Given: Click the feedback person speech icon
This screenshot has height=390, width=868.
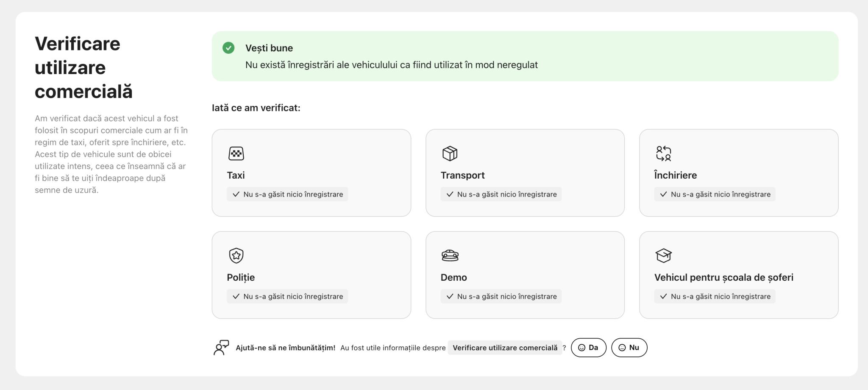Looking at the screenshot, I should (x=221, y=348).
